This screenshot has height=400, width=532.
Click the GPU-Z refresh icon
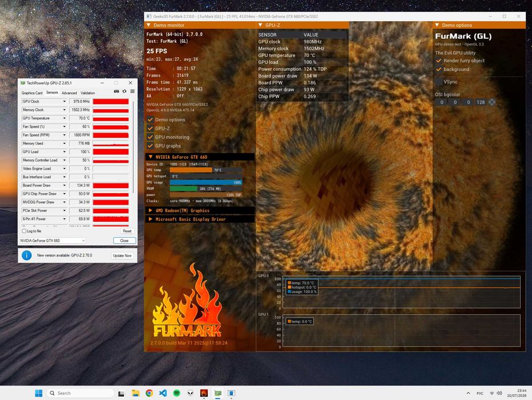pos(124,91)
